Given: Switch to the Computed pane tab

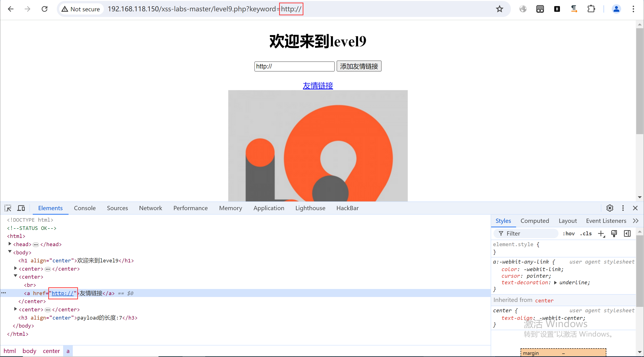Looking at the screenshot, I should coord(535,221).
